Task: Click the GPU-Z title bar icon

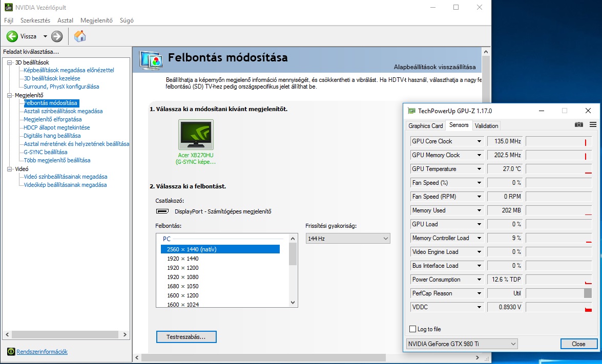Action: pos(411,111)
